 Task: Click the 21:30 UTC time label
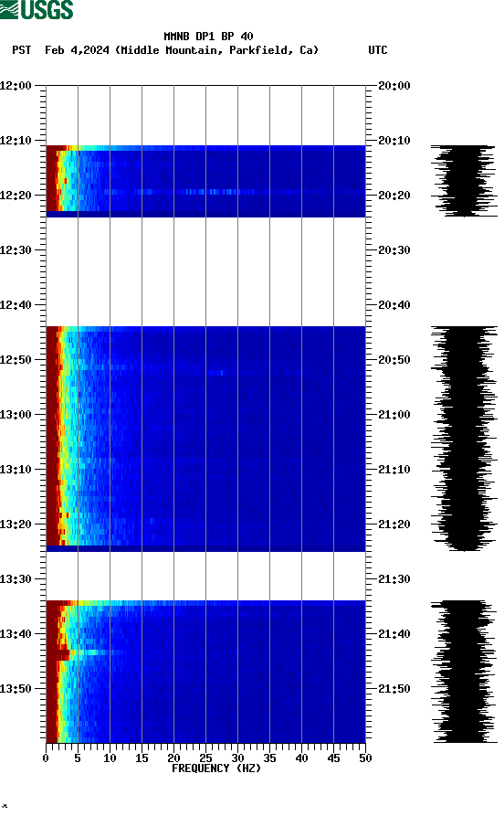click(x=394, y=579)
